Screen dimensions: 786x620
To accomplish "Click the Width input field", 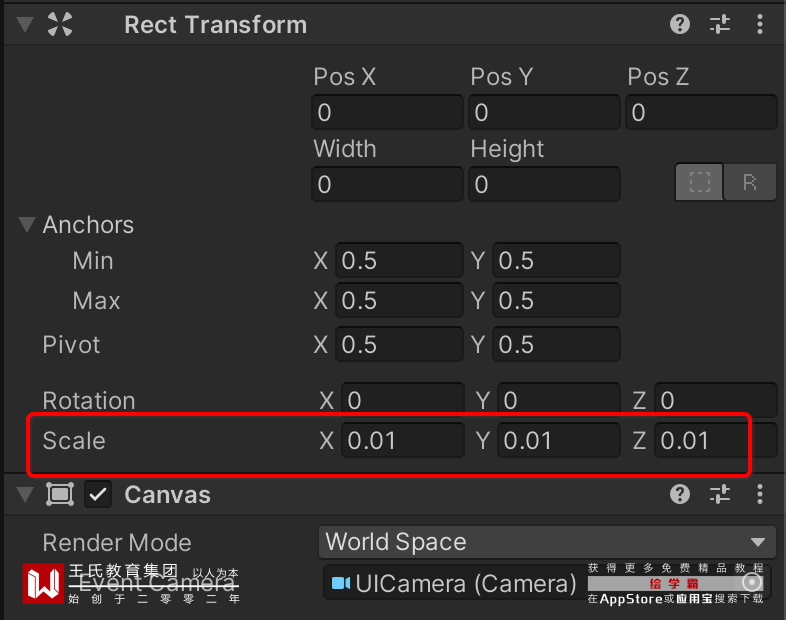I will 387,185.
